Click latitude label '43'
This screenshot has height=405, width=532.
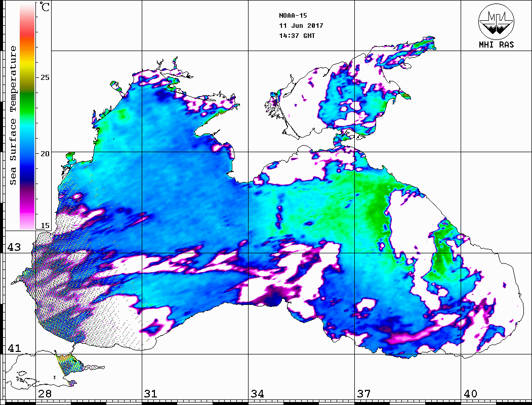[14, 247]
